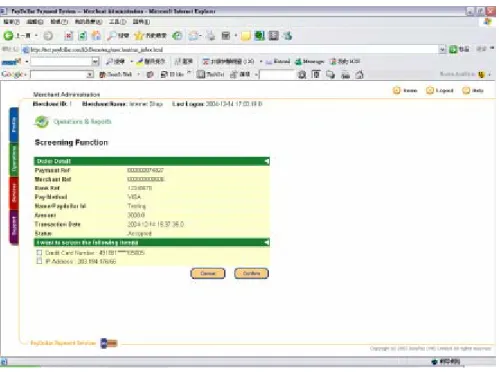This screenshot has width=499, height=372.
Task: Click the Search Web button on Google toolbar
Action: tap(116, 74)
